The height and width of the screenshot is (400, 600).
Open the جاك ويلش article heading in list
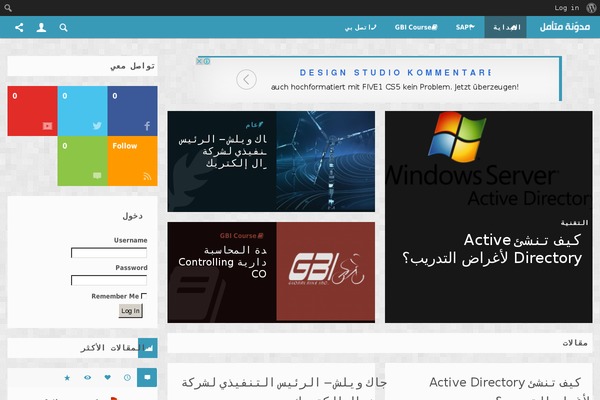point(284,387)
